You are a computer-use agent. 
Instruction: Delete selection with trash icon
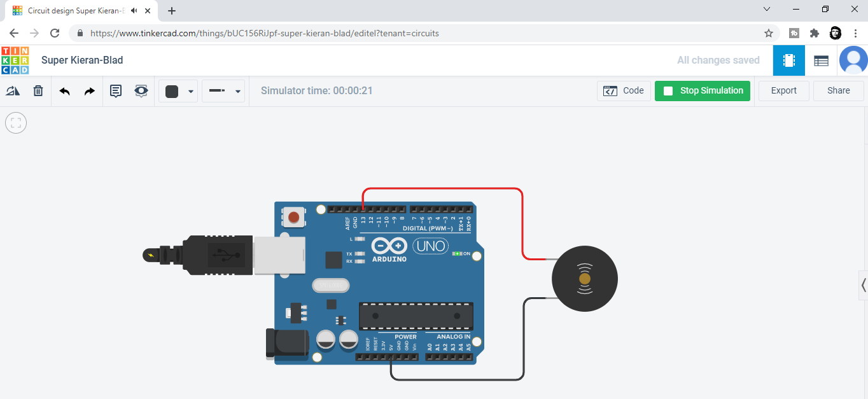click(x=38, y=91)
